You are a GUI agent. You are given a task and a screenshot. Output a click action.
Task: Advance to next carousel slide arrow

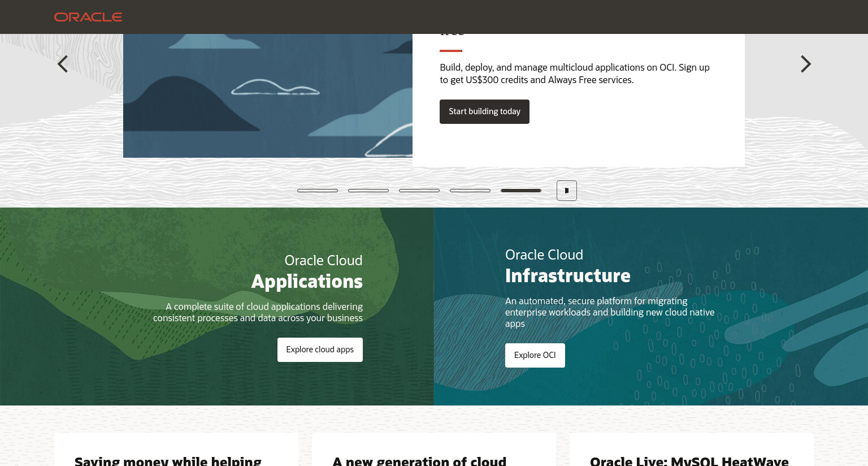click(x=806, y=64)
